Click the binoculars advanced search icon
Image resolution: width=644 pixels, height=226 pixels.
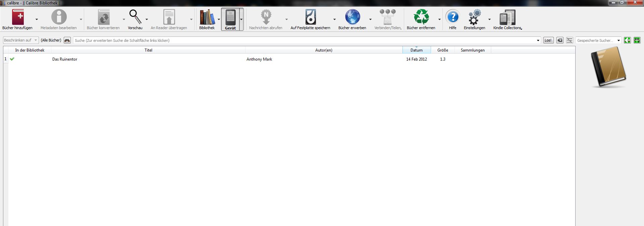coord(67,40)
